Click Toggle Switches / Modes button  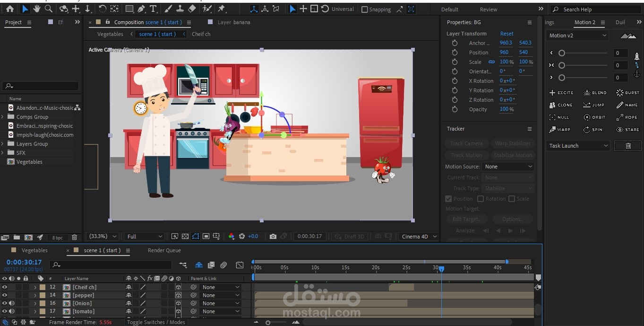pyautogui.click(x=156, y=322)
